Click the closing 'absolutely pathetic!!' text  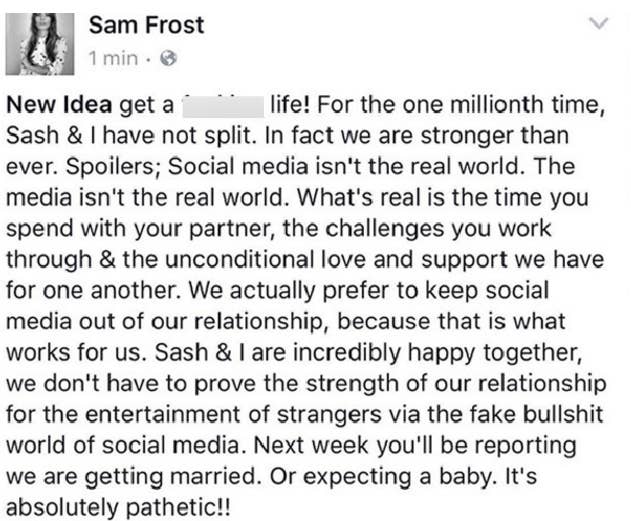119,508
